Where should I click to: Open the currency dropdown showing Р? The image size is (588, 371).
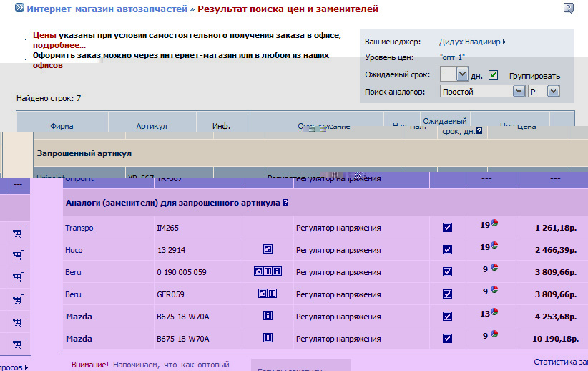coord(553,92)
